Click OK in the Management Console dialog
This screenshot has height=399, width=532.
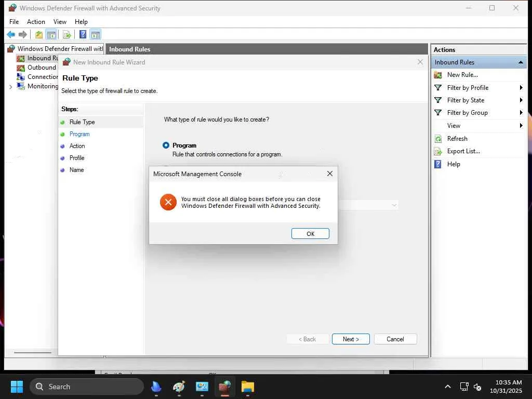tap(310, 234)
